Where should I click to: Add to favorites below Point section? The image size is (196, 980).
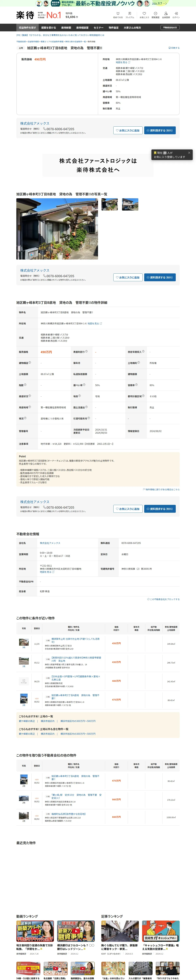coord(128,509)
